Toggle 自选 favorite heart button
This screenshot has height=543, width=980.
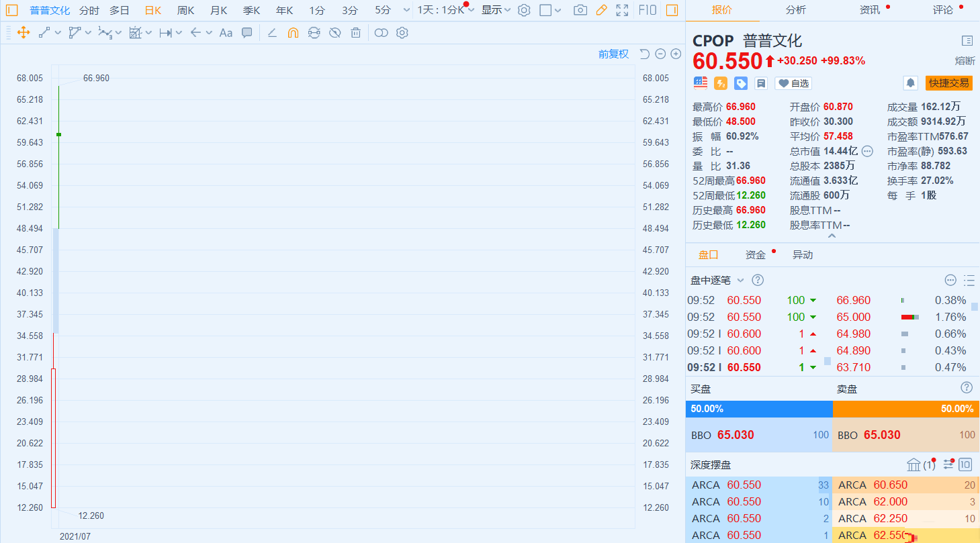pyautogui.click(x=793, y=83)
